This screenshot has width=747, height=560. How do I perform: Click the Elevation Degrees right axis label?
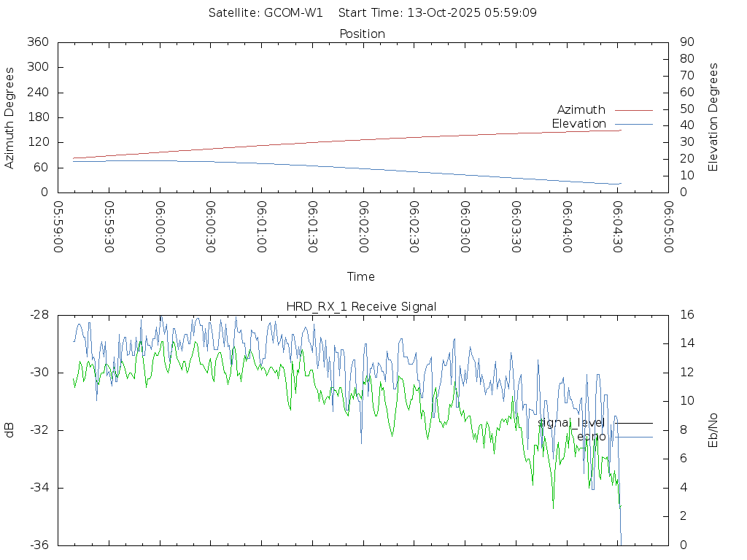click(713, 117)
